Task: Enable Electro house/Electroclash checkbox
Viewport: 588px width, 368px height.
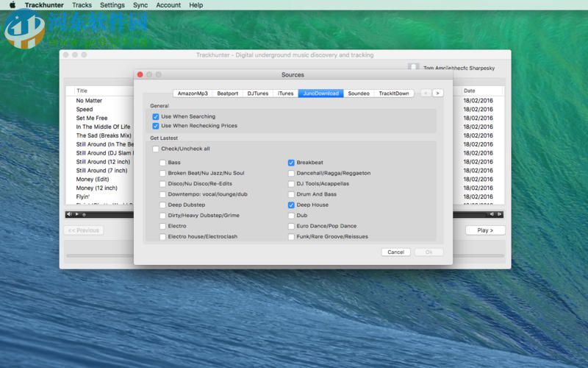Action: [162, 237]
